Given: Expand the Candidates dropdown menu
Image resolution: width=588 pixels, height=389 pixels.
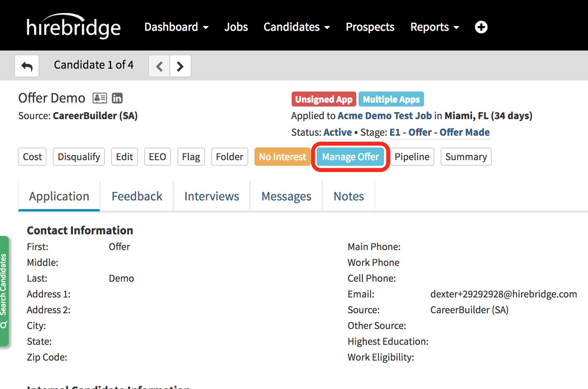Looking at the screenshot, I should pos(296,27).
